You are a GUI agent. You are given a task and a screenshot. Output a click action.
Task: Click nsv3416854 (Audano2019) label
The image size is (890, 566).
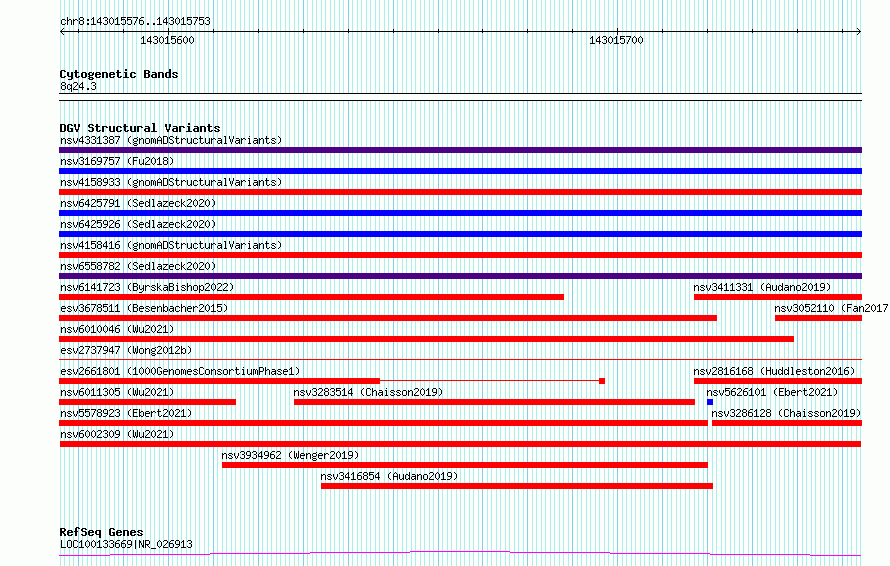[389, 476]
